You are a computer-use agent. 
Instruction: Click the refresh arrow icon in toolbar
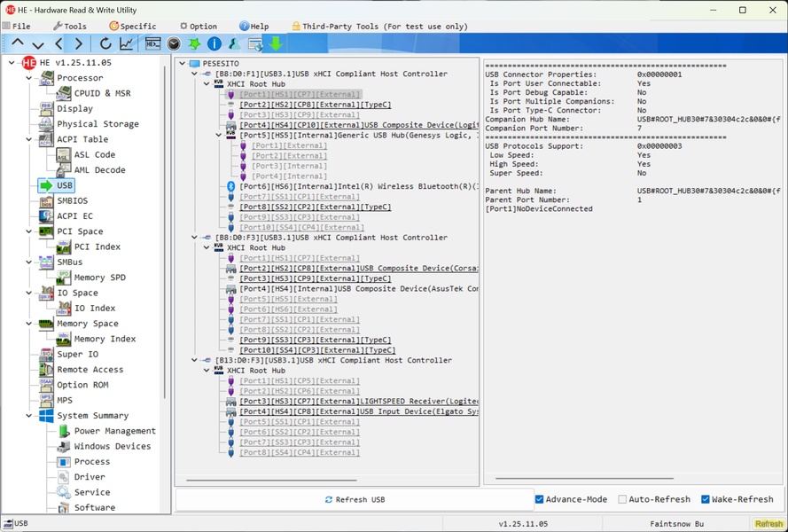(105, 43)
